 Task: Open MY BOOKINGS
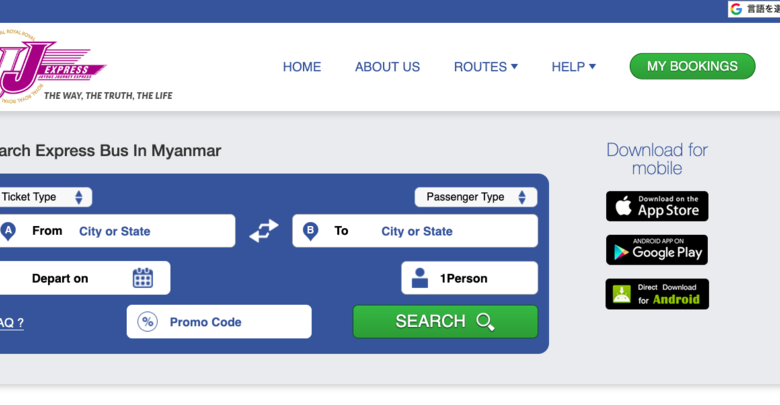[x=692, y=66]
